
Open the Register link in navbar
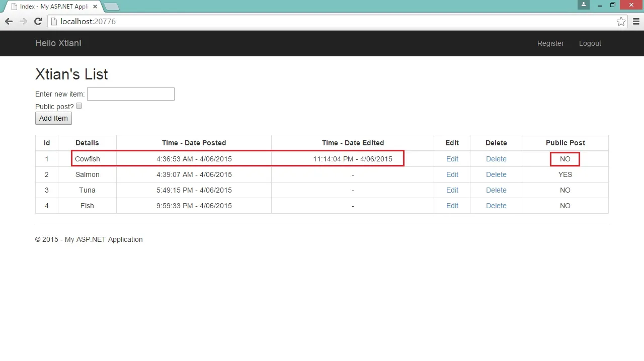pos(550,43)
